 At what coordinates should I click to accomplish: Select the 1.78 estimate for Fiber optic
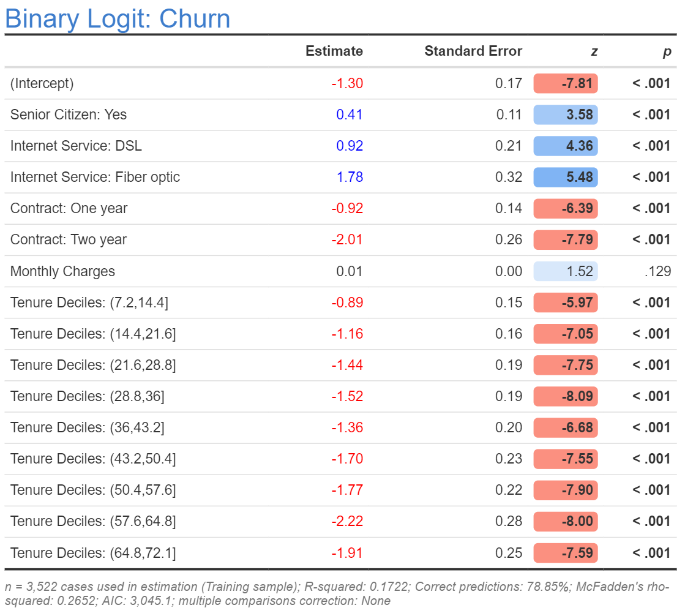(x=350, y=177)
